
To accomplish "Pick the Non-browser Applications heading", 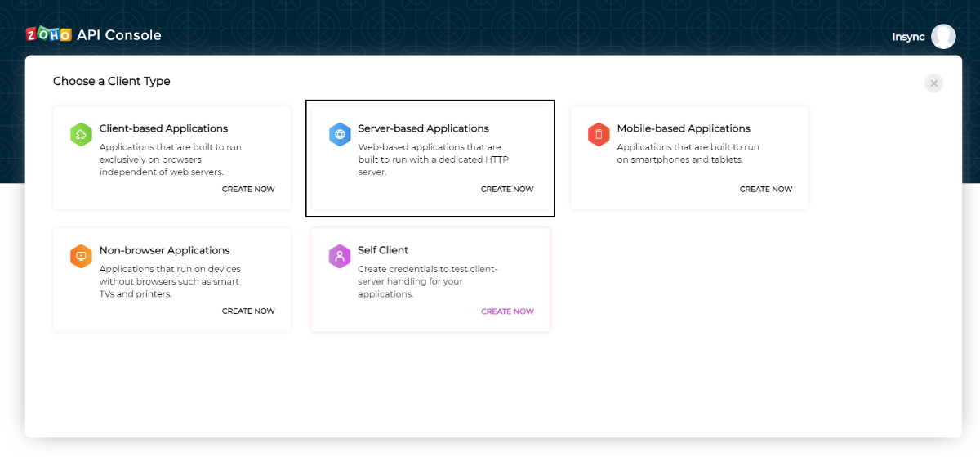I will [164, 250].
